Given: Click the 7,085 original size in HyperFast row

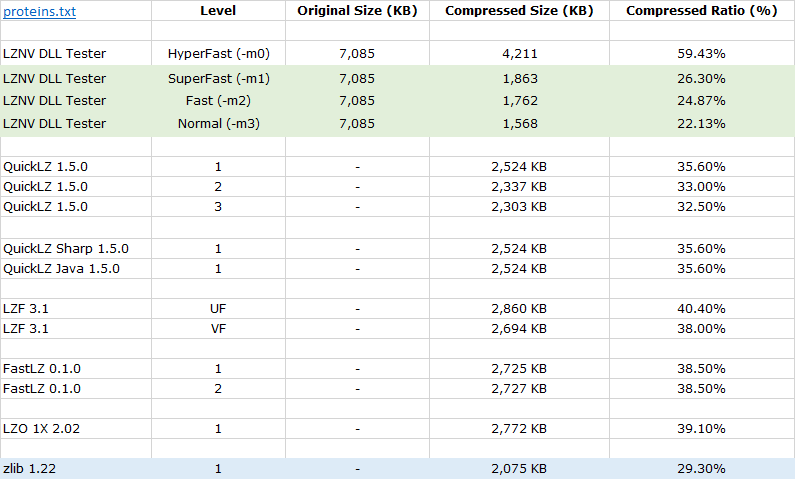Looking at the screenshot, I should pyautogui.click(x=357, y=53).
